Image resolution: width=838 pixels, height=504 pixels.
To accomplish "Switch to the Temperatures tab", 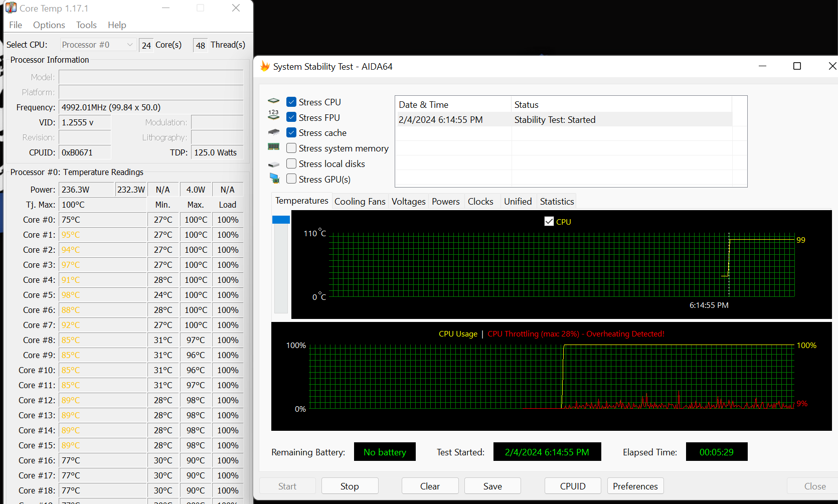I will (x=302, y=201).
